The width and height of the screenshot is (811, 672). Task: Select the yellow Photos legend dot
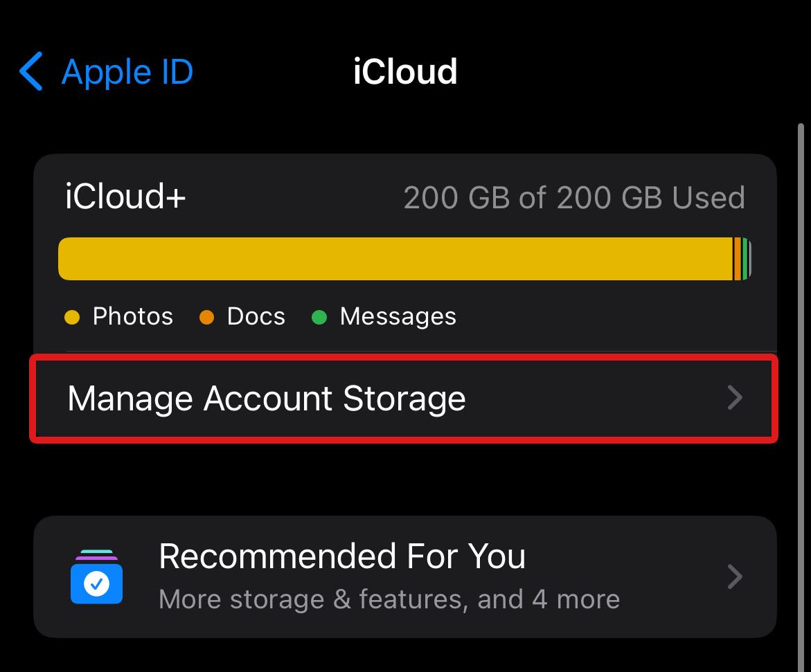point(73,316)
